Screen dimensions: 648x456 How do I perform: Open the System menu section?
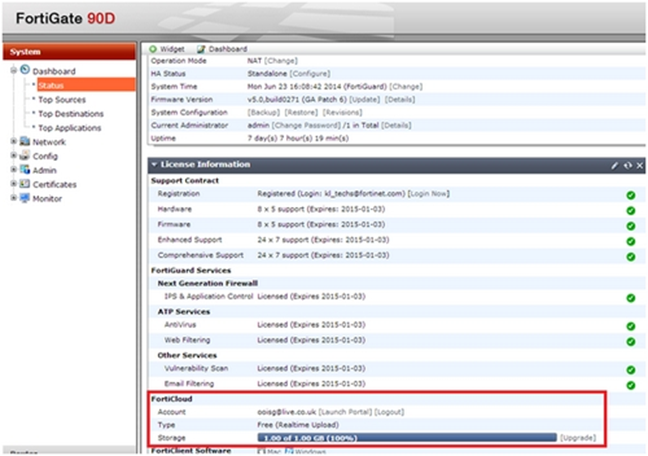(69, 52)
